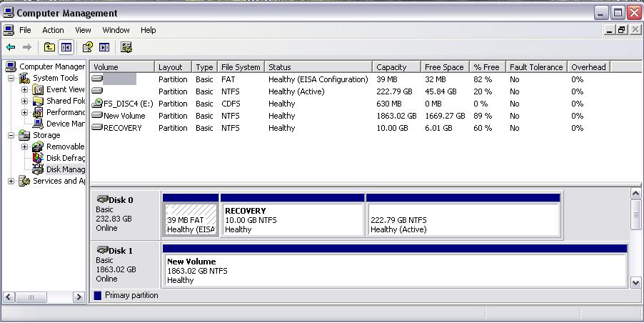Toggle the Show/Hide Console Tree icon
644x323 pixels.
66,47
